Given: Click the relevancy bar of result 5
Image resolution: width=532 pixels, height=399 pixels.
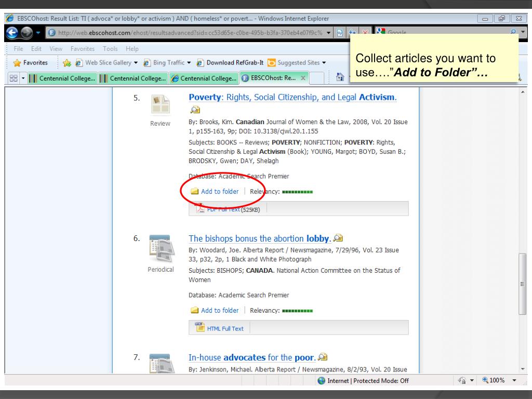Looking at the screenshot, I should (x=297, y=192).
